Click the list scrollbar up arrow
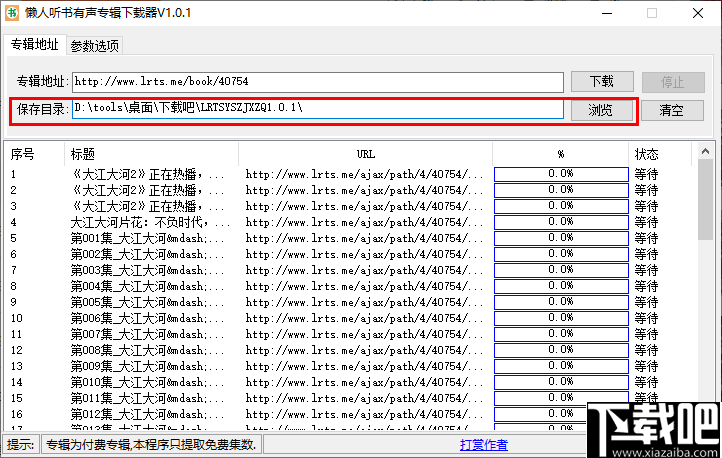 [x=705, y=151]
